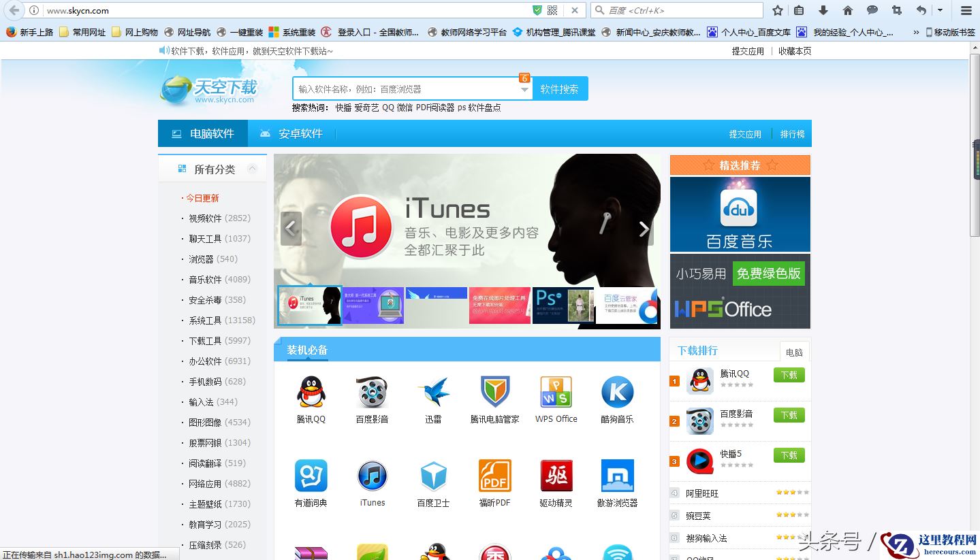Screen dimensions: 980x560
Task: Open the 网上购物 bookmark folder
Action: click(x=135, y=32)
